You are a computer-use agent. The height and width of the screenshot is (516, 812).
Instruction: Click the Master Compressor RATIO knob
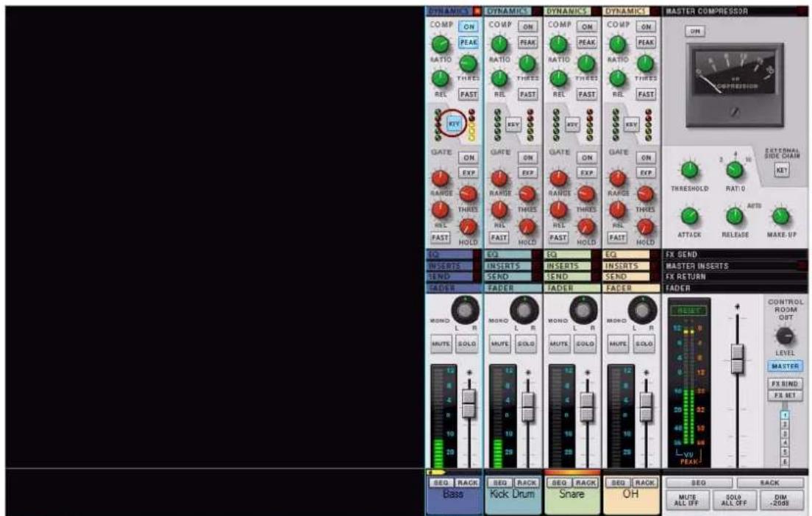[735, 169]
